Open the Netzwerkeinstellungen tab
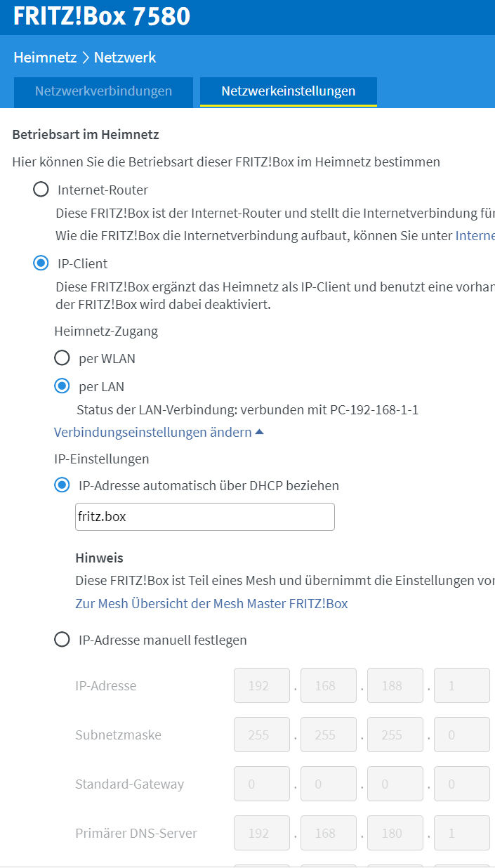Viewport: 495px width, 868px height. coord(288,91)
